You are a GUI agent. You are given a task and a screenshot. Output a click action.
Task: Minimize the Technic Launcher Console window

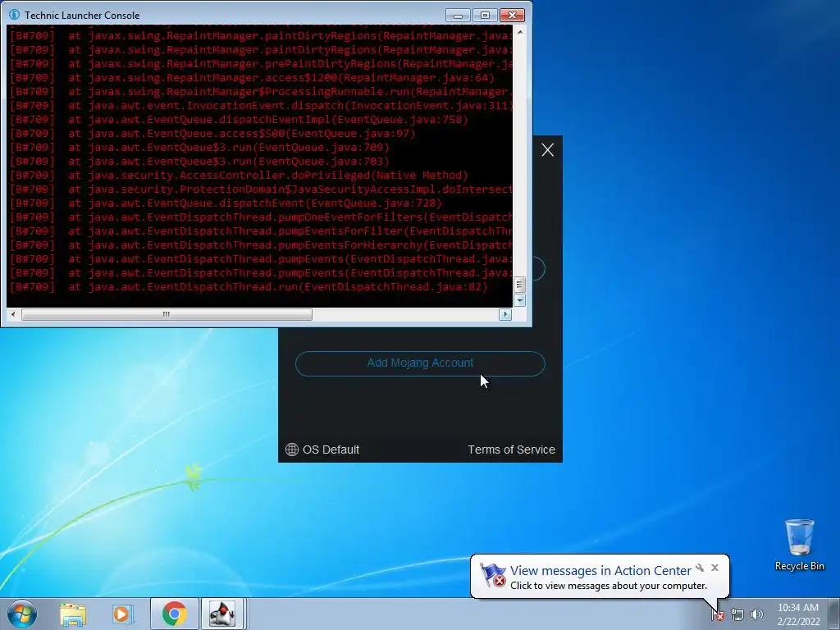tap(458, 15)
